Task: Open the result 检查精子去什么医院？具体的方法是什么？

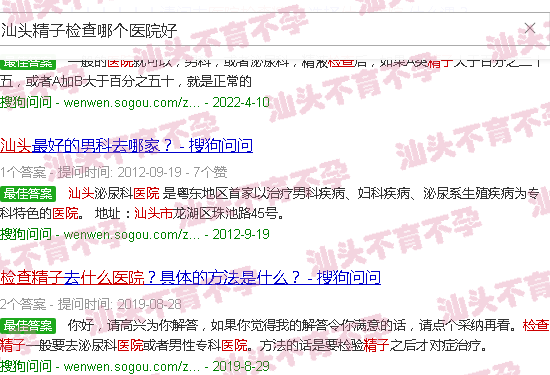Action: click(150, 278)
